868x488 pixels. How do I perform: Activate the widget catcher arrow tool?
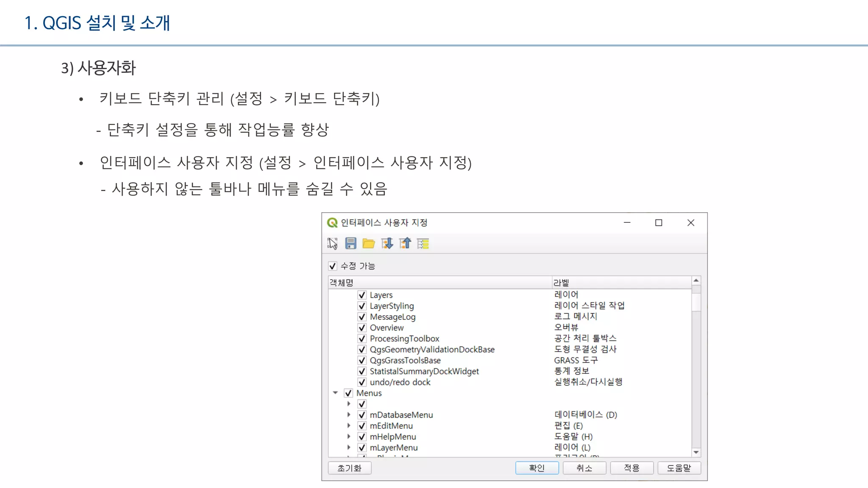pos(333,244)
